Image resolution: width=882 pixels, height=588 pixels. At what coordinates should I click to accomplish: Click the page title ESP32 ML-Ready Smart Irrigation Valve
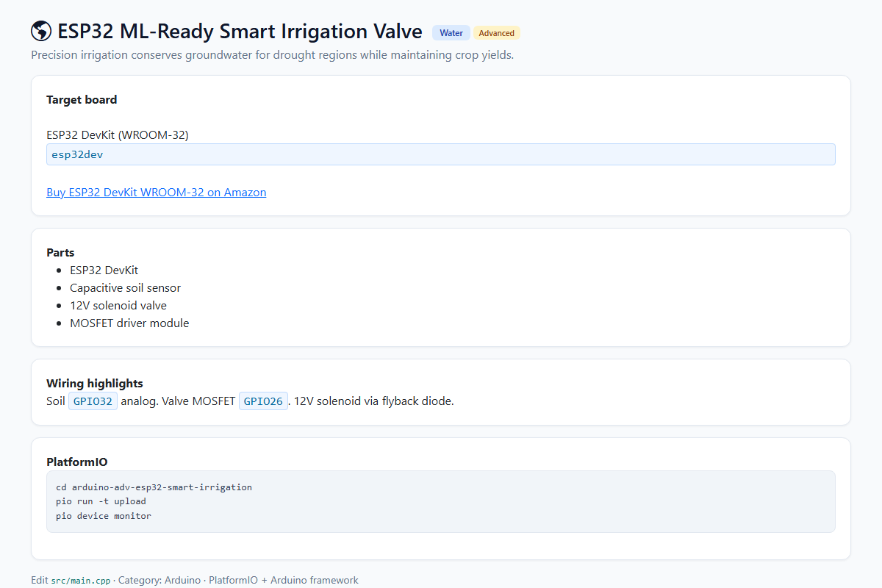(x=240, y=32)
